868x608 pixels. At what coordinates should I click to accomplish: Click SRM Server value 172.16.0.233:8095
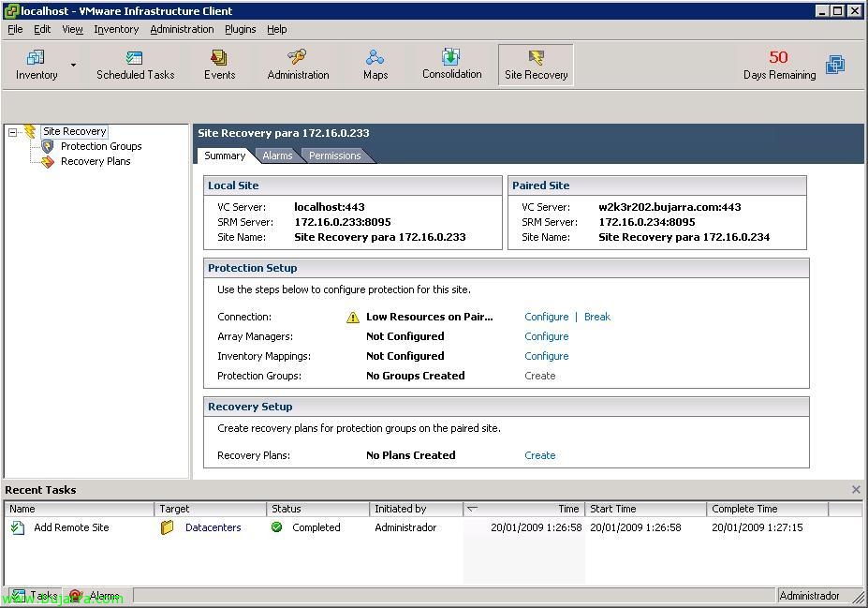343,222
